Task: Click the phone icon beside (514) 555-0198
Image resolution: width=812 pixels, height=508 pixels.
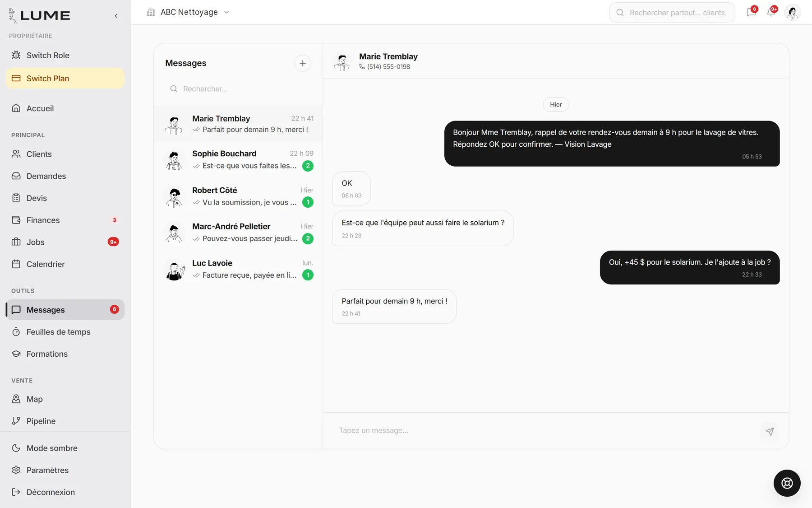Action: [362, 67]
